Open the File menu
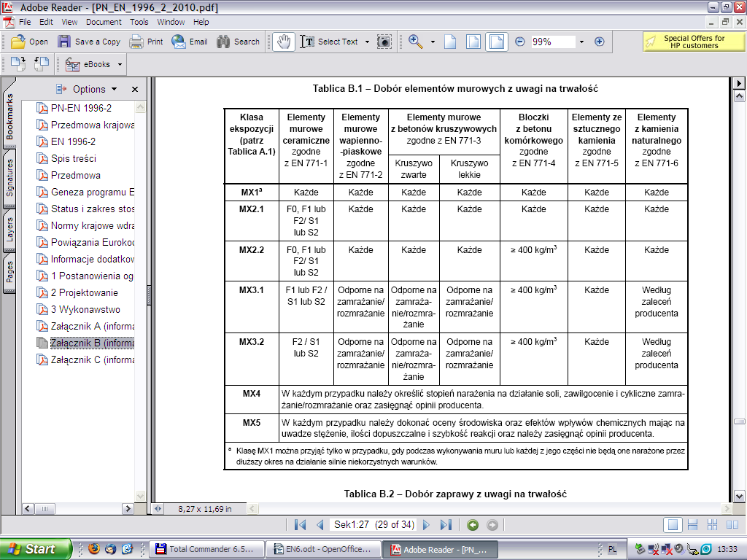The width and height of the screenshot is (747, 560). coord(25,22)
